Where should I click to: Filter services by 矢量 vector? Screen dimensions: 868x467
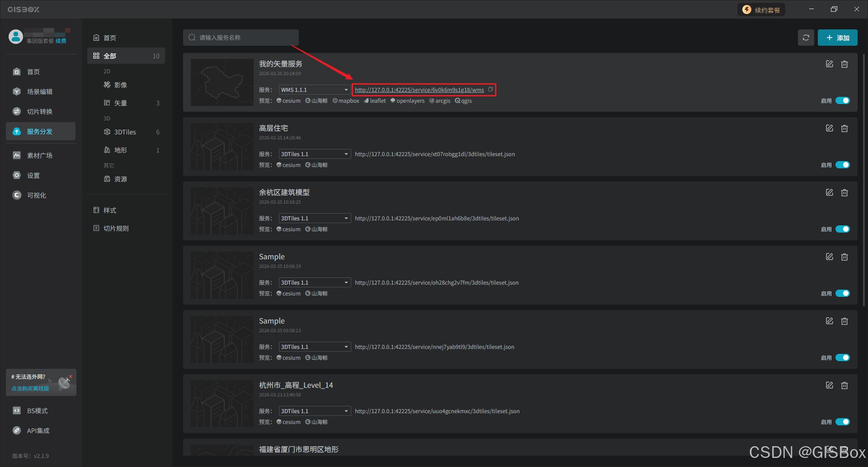click(x=126, y=103)
